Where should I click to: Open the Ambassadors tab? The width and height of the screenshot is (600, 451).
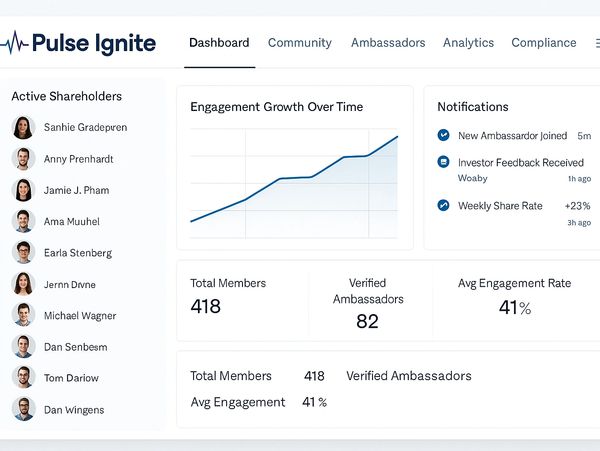(387, 43)
